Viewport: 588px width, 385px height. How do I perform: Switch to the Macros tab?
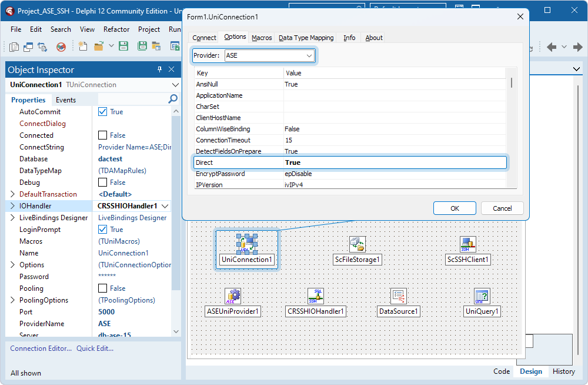click(261, 37)
